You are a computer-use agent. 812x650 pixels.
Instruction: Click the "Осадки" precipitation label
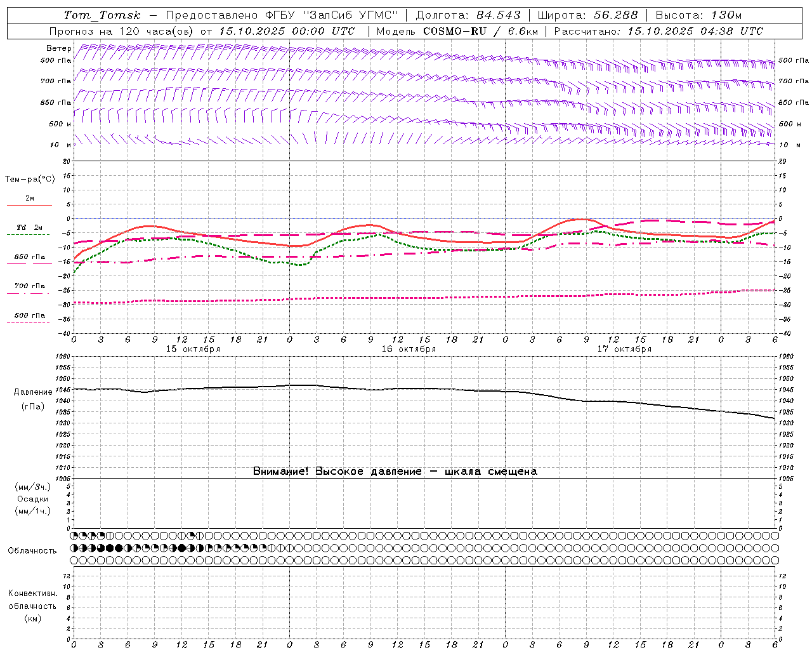pyautogui.click(x=33, y=500)
